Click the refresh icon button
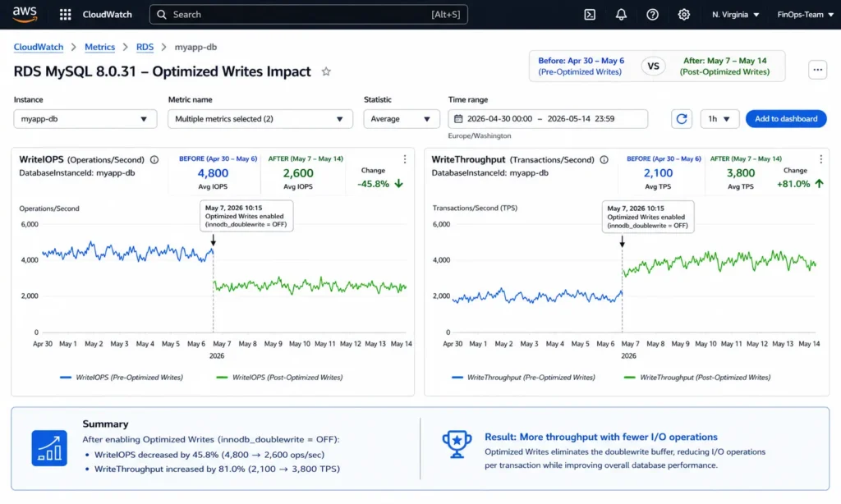The height and width of the screenshot is (504, 841). tap(681, 118)
